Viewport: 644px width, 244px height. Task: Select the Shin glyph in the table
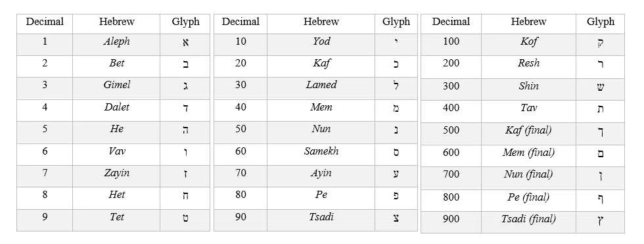(x=600, y=87)
